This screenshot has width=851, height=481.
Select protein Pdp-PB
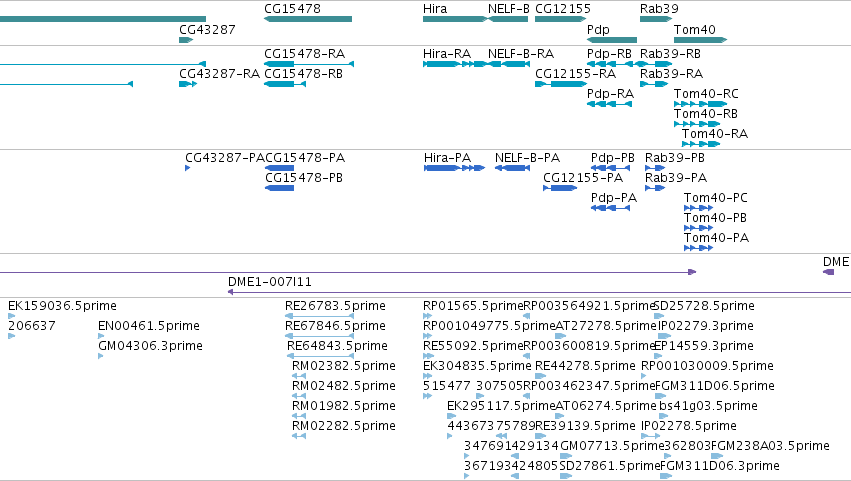pos(611,168)
